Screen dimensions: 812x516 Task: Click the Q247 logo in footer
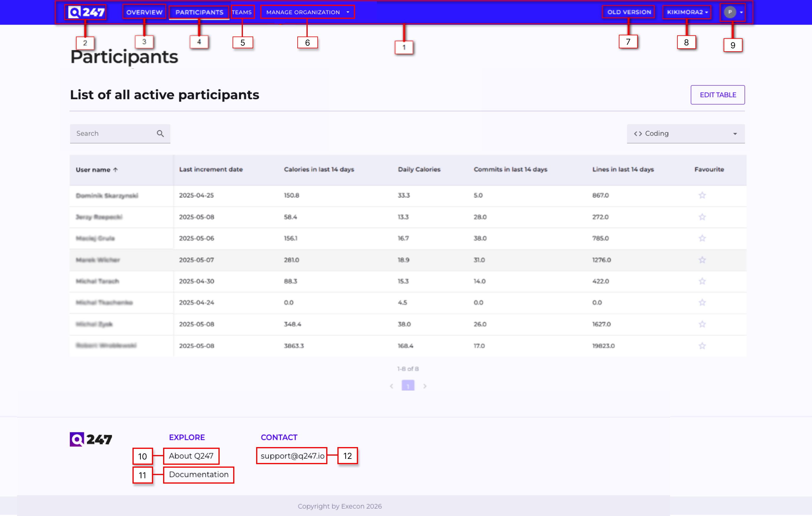click(x=91, y=439)
